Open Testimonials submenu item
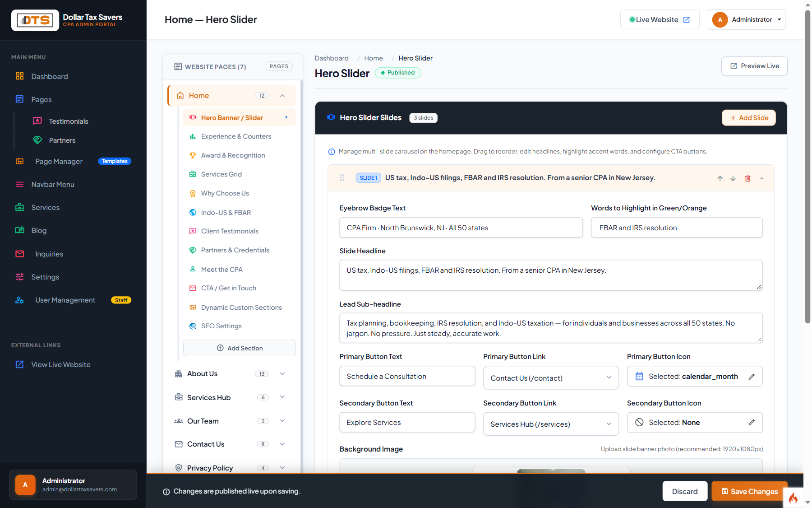The height and width of the screenshot is (508, 812). [69, 121]
